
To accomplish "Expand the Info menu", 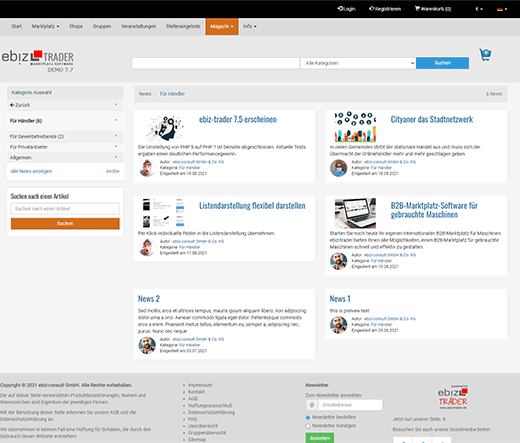I will [x=250, y=26].
